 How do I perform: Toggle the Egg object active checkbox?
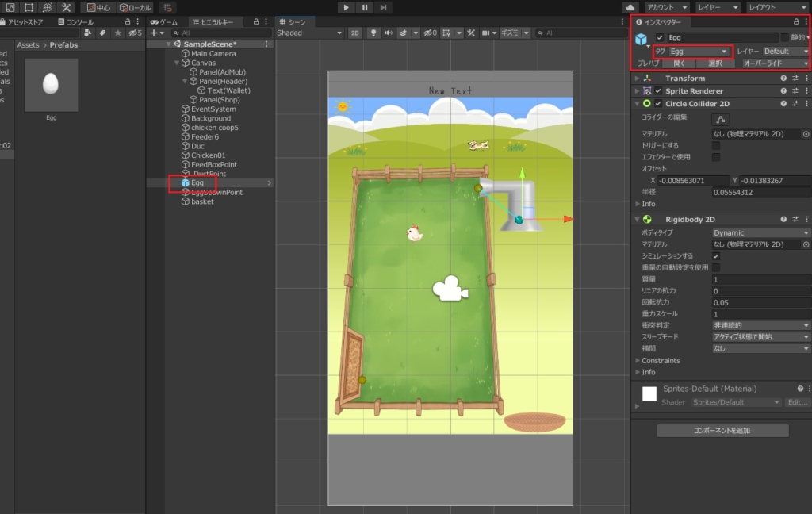[x=660, y=37]
